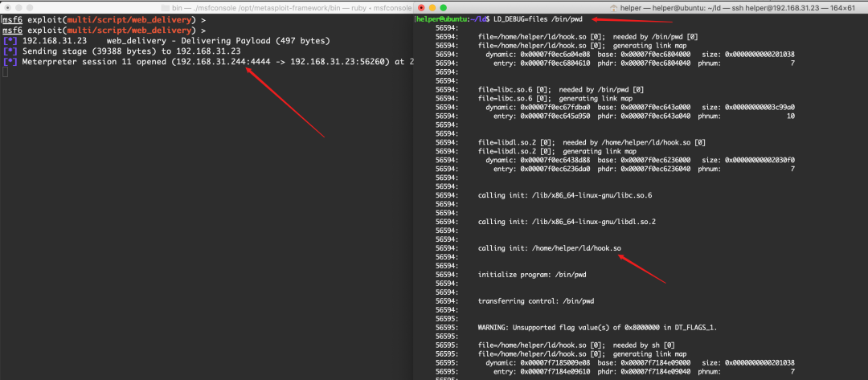868x380 pixels.
Task: Minimize the helper ssh terminal with yellow button
Action: click(432, 8)
